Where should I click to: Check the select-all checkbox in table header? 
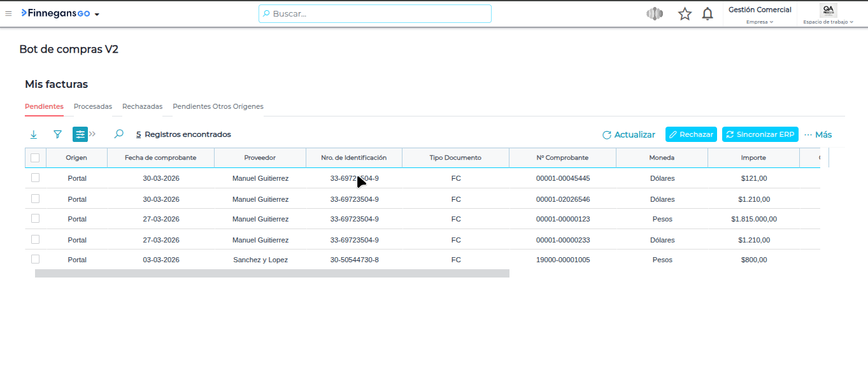[35, 158]
